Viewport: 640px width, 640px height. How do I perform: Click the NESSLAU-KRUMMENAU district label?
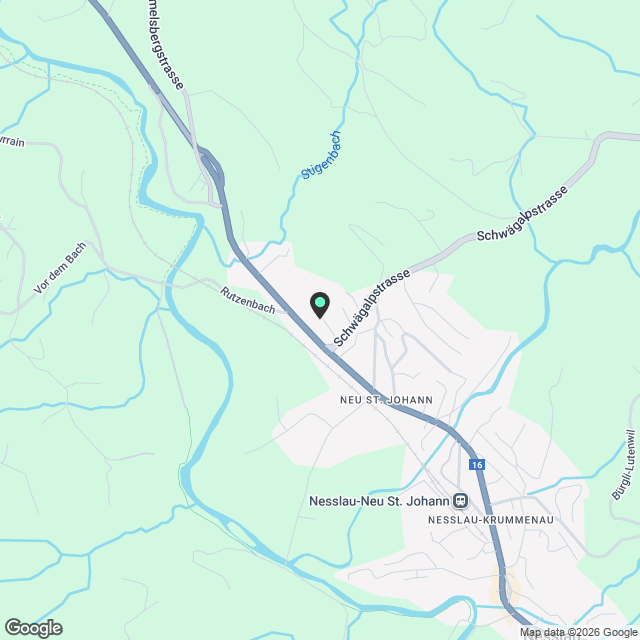491,520
